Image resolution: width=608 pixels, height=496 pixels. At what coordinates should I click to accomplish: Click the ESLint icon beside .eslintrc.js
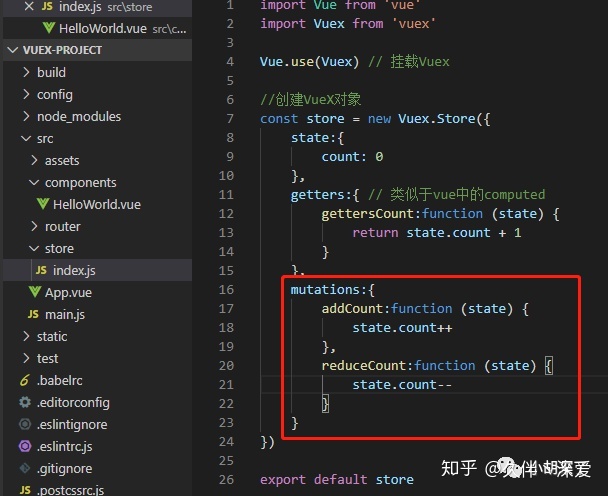25,446
